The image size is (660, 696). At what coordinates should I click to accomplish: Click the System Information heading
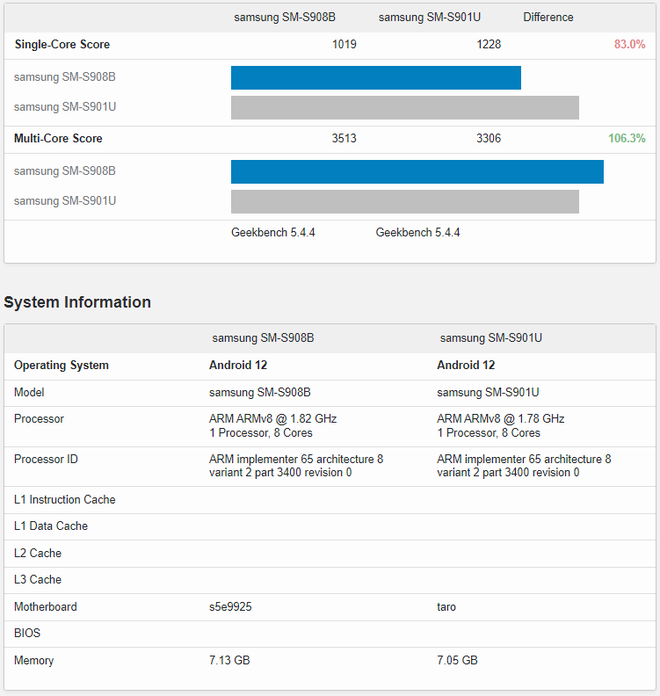coord(77,302)
